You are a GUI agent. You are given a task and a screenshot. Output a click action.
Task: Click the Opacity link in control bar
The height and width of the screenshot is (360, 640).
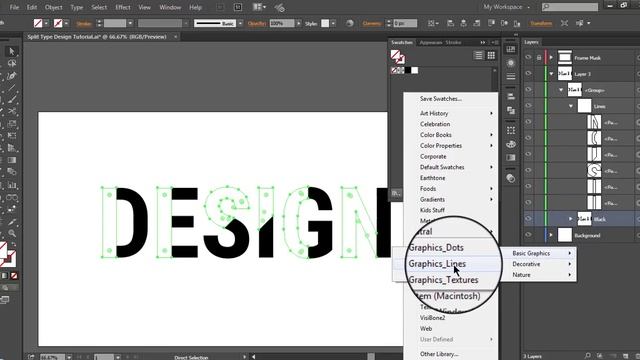pyautogui.click(x=257, y=24)
